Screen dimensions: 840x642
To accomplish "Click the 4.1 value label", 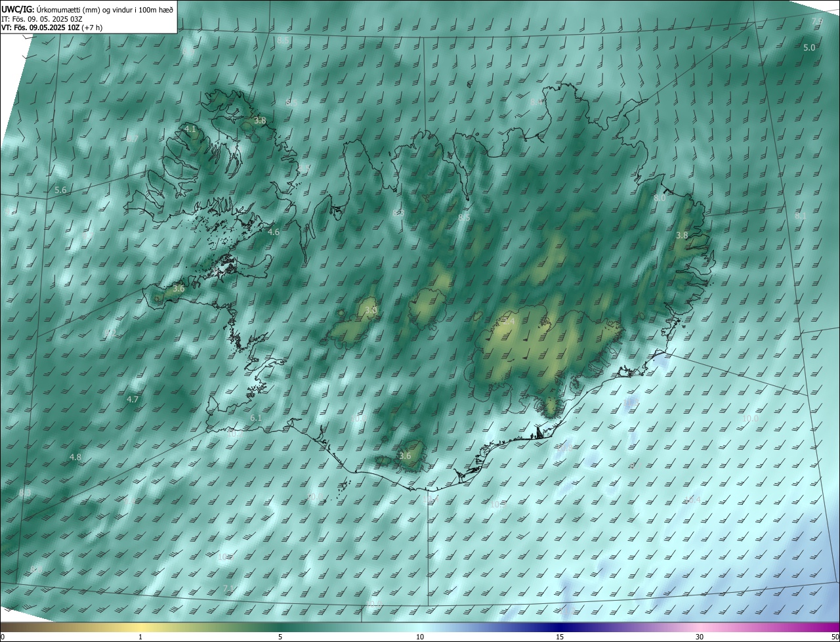I will 190,129.
